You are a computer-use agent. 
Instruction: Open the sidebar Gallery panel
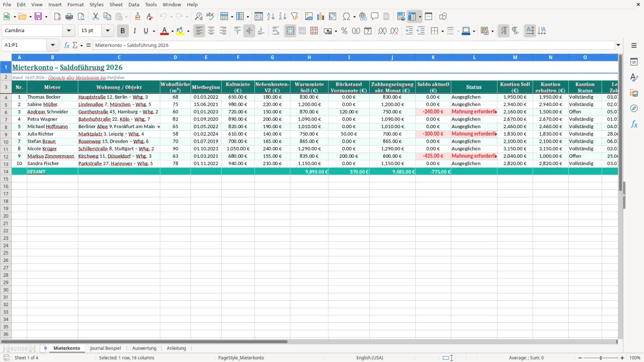tap(634, 93)
